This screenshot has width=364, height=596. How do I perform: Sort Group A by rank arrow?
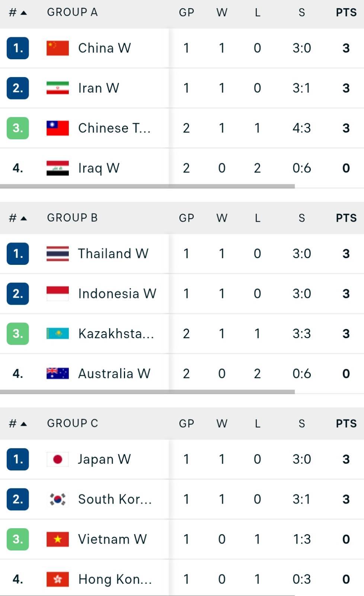[24, 13]
